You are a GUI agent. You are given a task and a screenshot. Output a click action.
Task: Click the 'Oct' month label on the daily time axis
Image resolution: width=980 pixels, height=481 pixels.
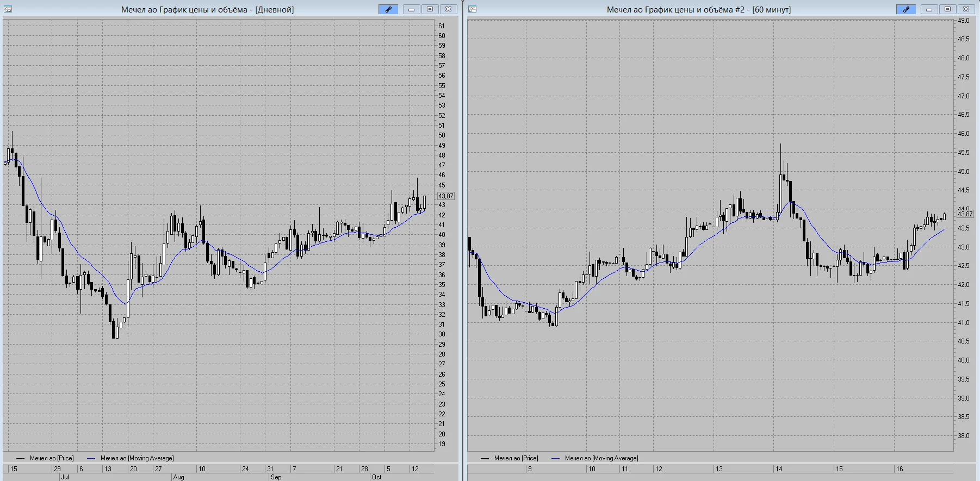376,477
